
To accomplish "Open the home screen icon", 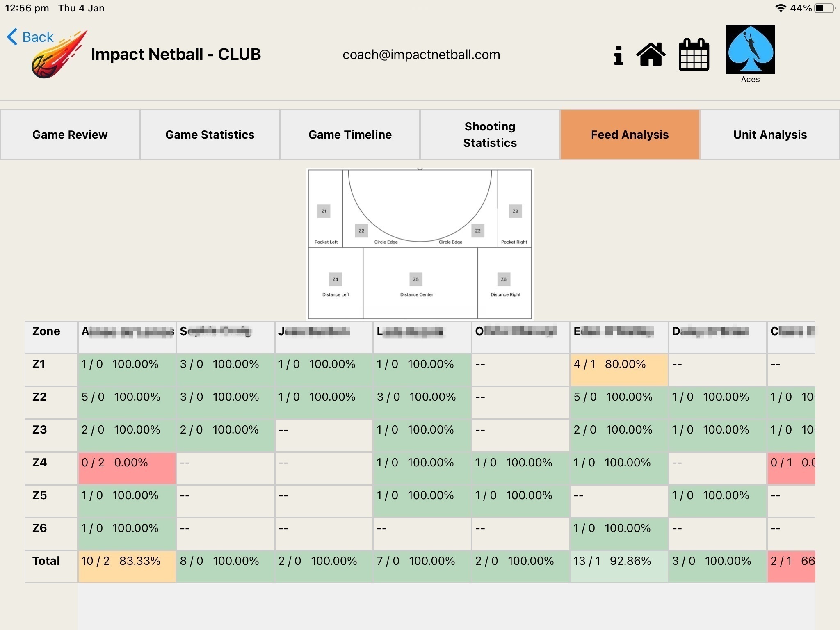I will point(651,54).
